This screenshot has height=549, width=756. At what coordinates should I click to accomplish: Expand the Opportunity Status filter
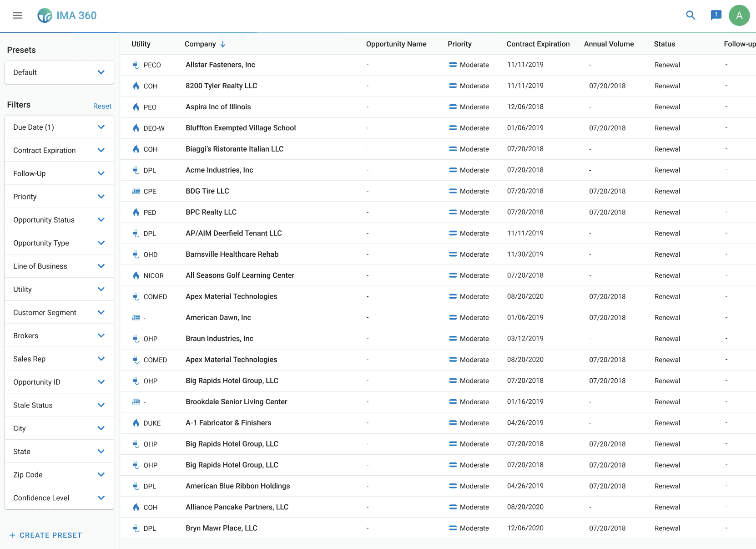[59, 220]
